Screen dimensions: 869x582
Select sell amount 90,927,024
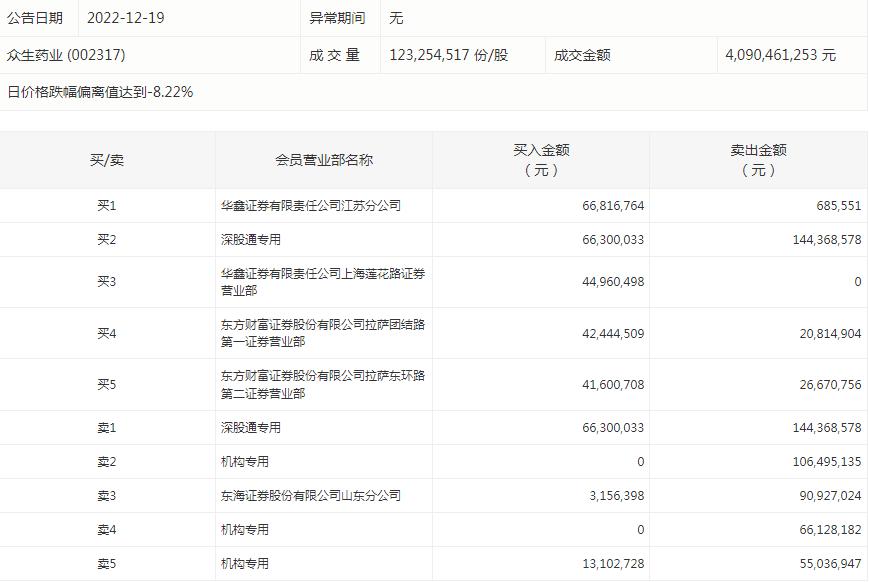pos(830,496)
